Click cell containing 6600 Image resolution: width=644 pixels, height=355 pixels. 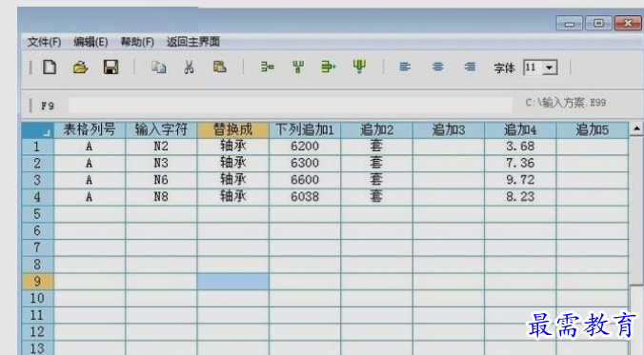[x=305, y=180]
